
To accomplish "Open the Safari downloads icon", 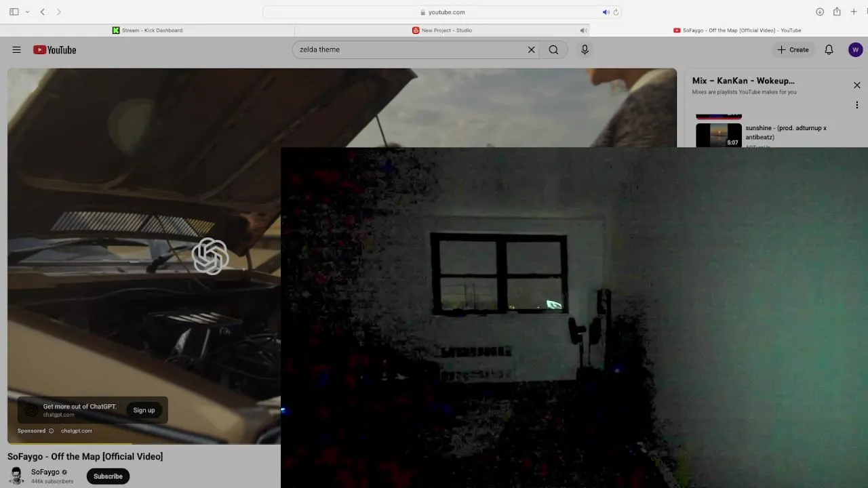I will click(820, 12).
